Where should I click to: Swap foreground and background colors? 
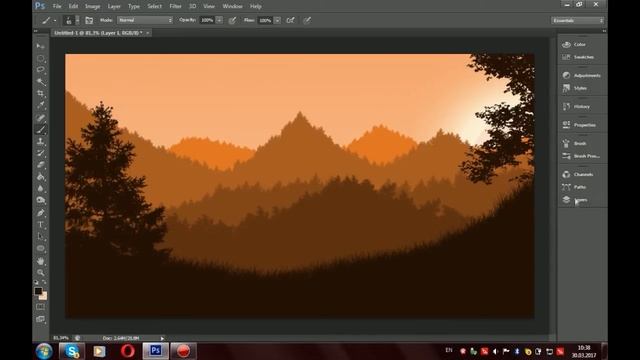point(44,282)
